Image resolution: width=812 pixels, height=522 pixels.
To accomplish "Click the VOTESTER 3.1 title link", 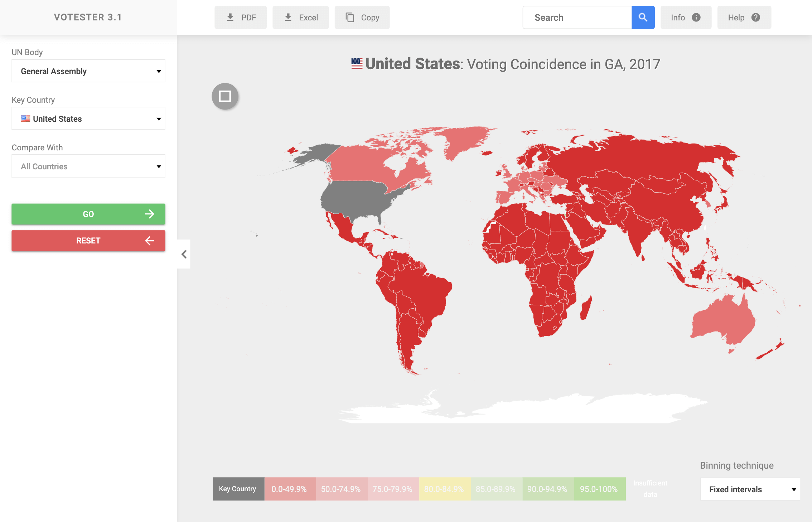I will click(x=88, y=17).
